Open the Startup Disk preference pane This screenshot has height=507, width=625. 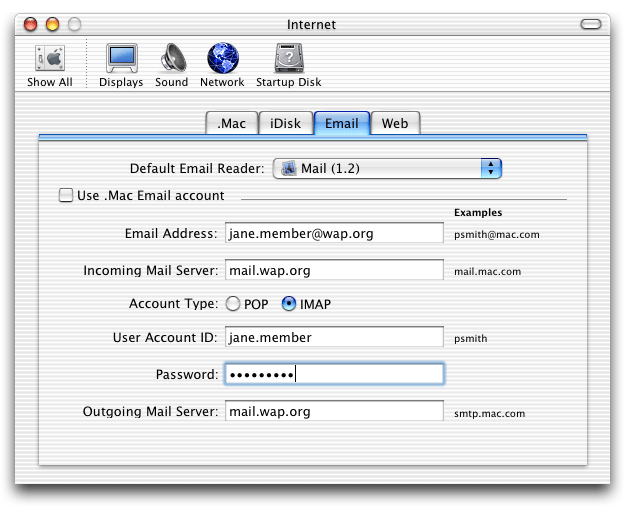tap(289, 65)
